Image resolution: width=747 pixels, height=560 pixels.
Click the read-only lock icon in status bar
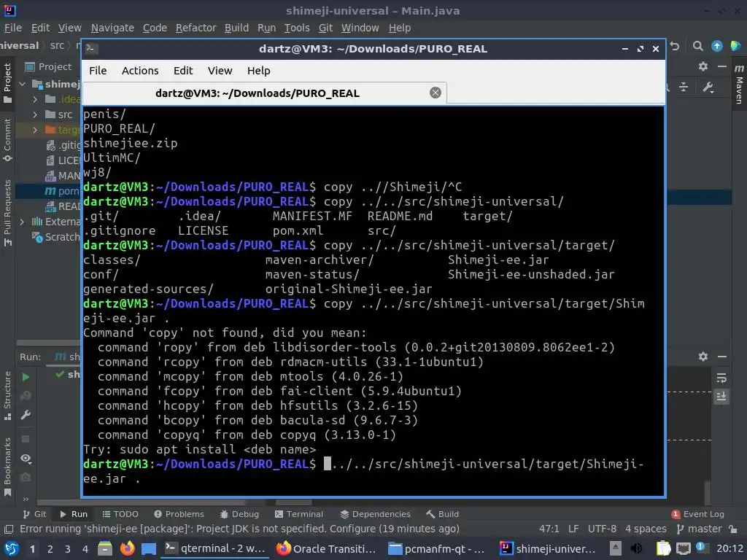pyautogui.click(x=734, y=529)
